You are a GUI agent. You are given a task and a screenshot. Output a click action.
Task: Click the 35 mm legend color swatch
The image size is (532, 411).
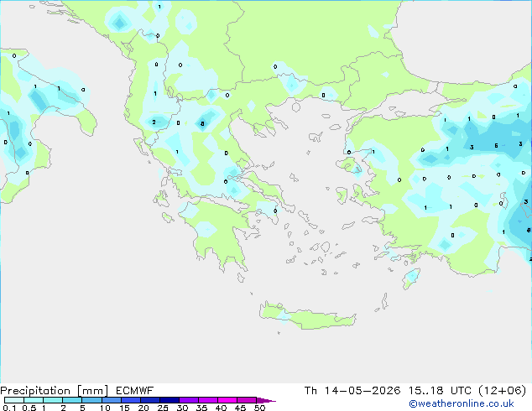pyautogui.click(x=207, y=400)
